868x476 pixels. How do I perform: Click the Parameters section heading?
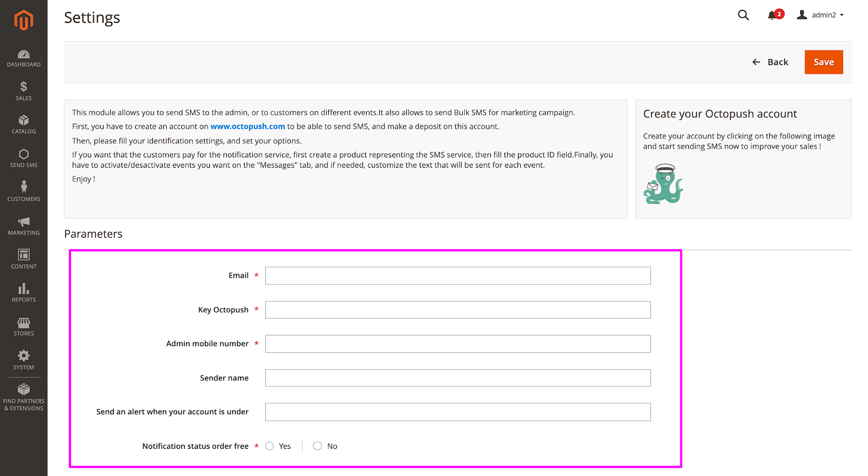(93, 234)
